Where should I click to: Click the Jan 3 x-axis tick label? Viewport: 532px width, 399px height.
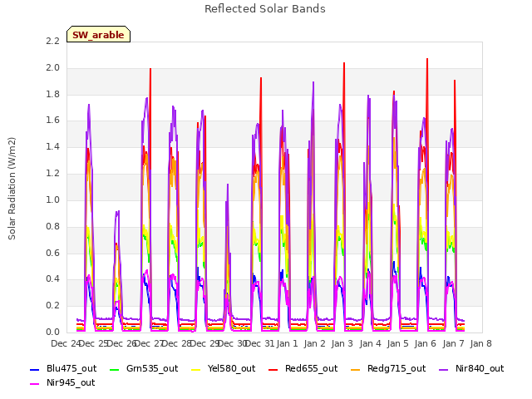click(342, 343)
